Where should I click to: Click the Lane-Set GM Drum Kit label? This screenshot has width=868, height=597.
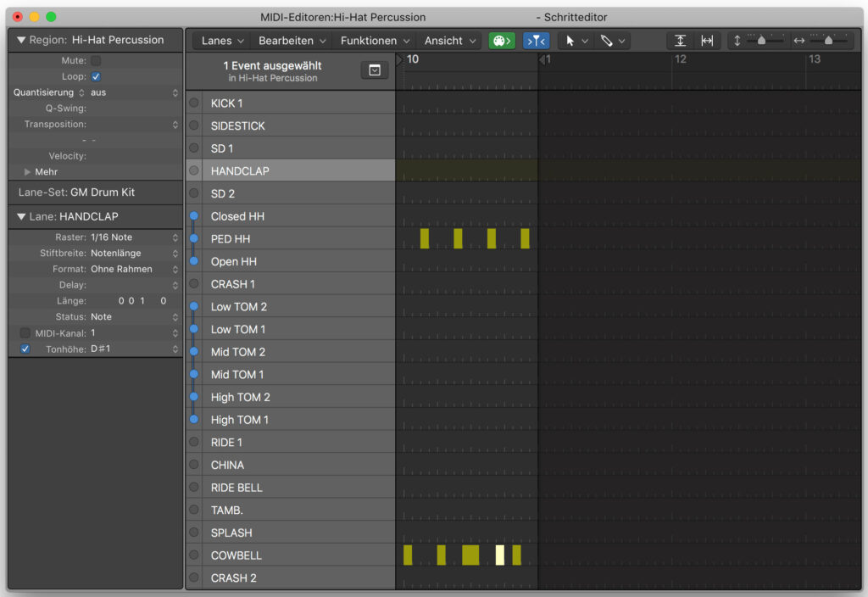click(76, 192)
